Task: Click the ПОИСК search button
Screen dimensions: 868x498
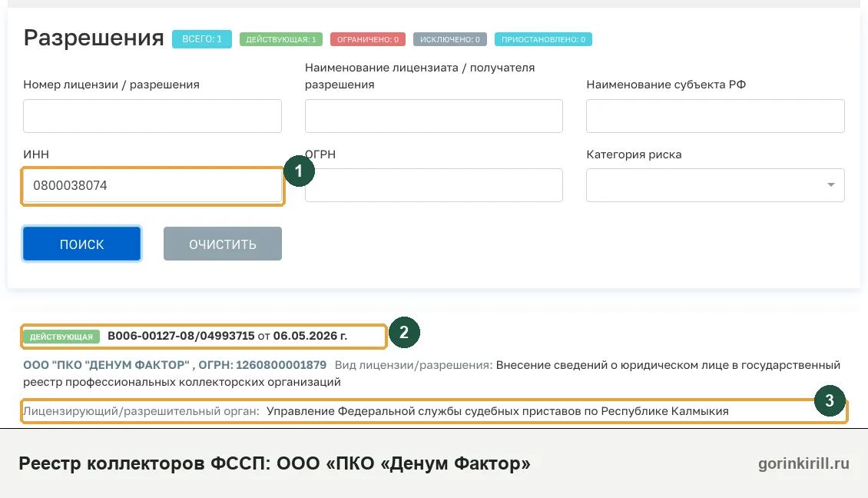Action: tap(82, 244)
